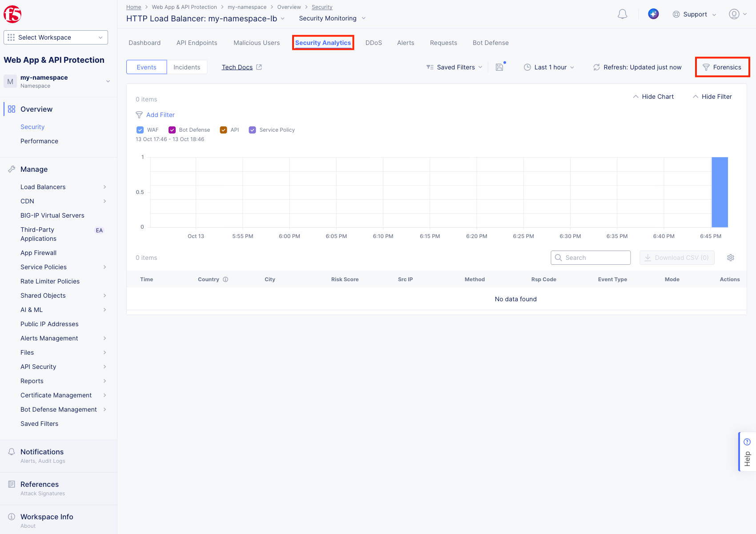The image size is (756, 534).
Task: Expand Load Balancers submenu
Action: coord(64,187)
